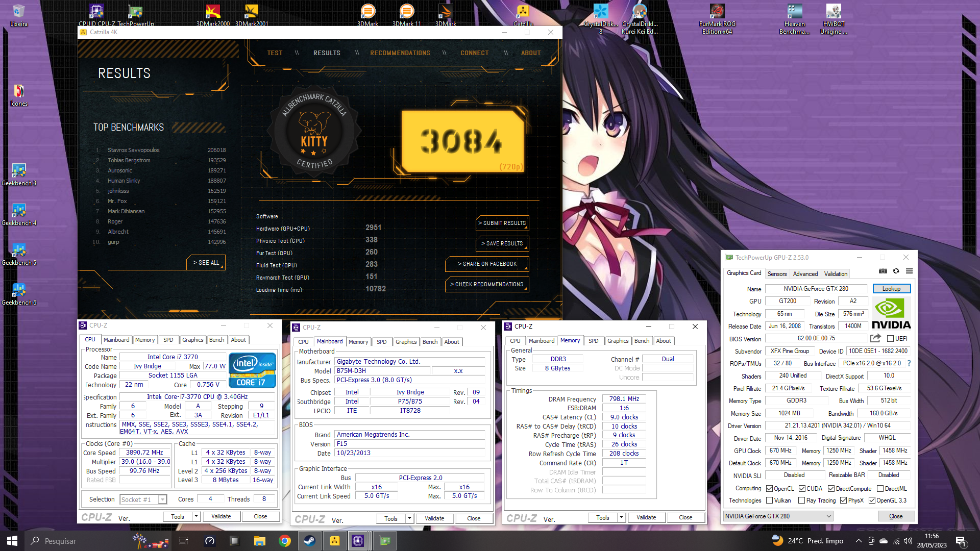Viewport: 980px width, 551px height.
Task: Open CrystalDisk Kurei Kei Edition shortcut
Action: (640, 19)
